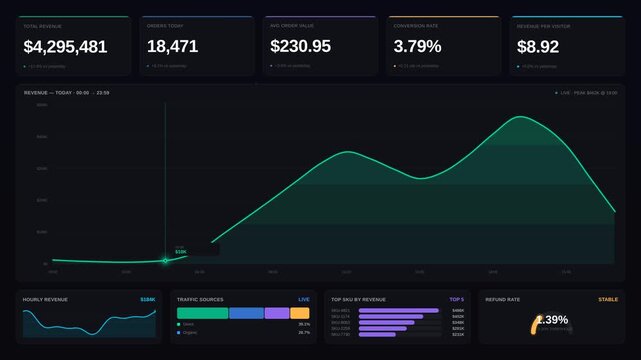Click the highest peak of the revenue curve

(520, 117)
